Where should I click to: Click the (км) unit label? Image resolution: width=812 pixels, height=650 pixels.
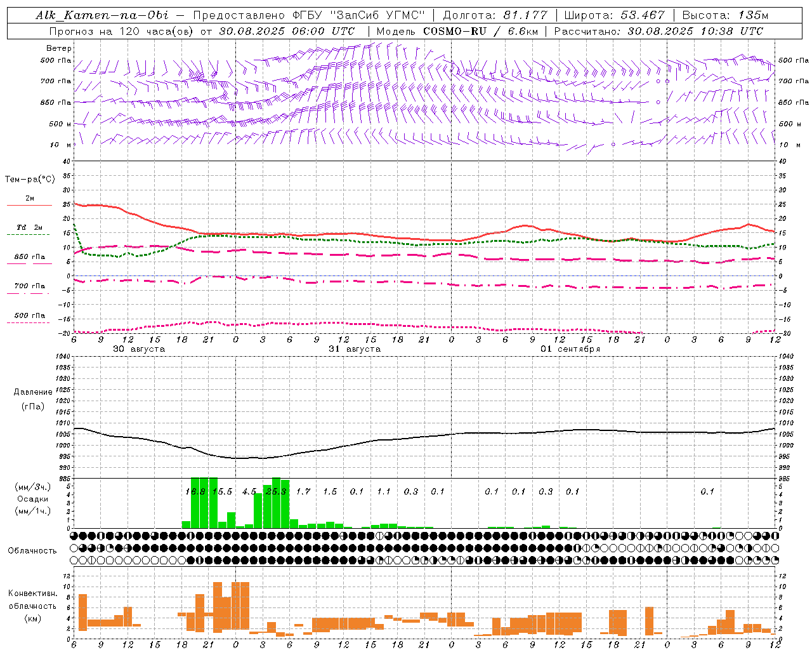[x=33, y=619]
